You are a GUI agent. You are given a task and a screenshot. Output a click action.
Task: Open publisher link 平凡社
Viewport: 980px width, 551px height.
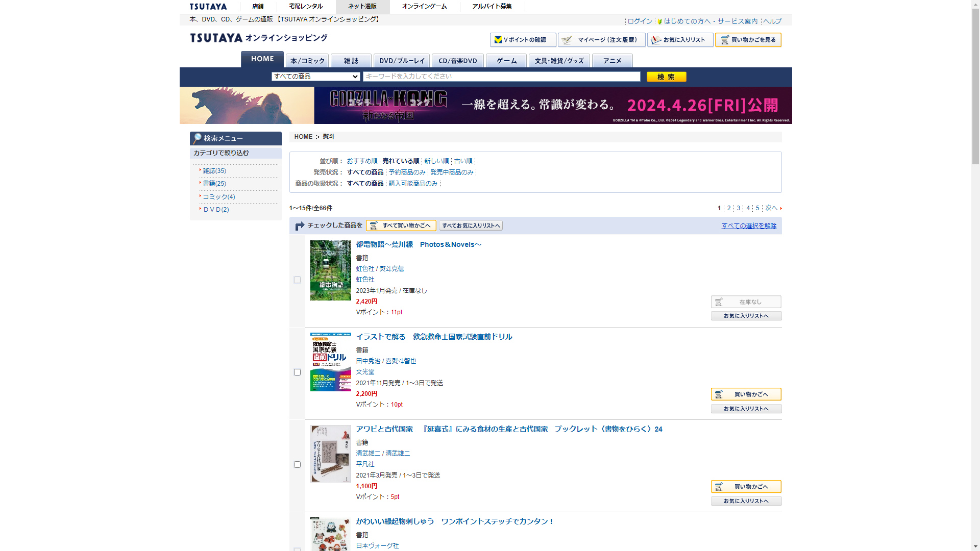pos(365,464)
